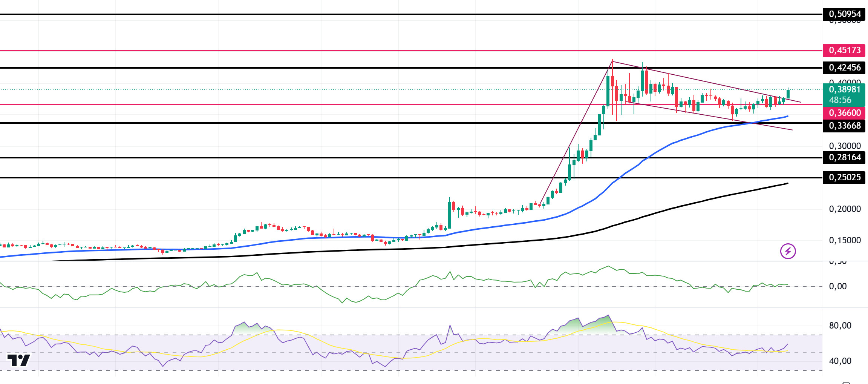Select the 0,42456 price level label
Viewport: 868px width, 384px height.
(x=844, y=68)
